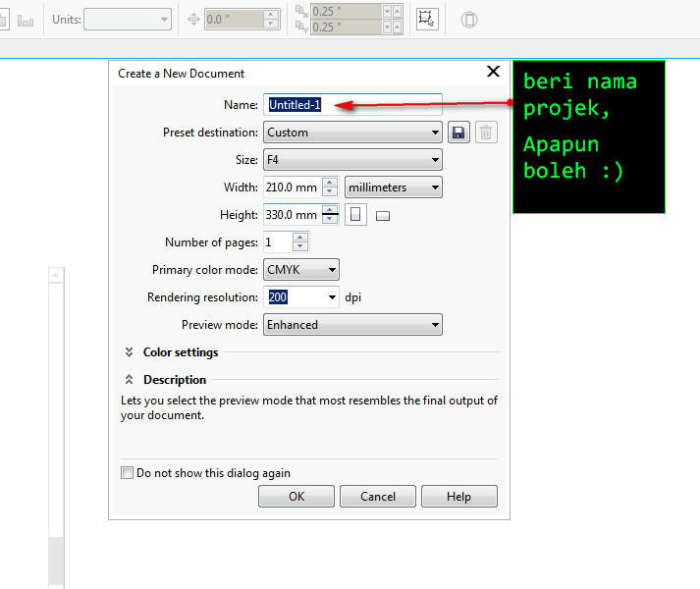
Task: Select landscape page orientation
Action: point(383,216)
